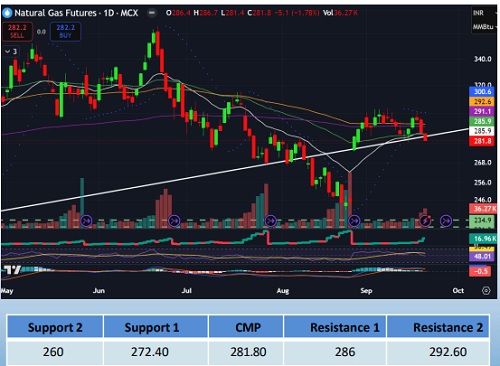The image size is (500, 366).
Task: Click the 340.0 price axis level
Action: [483, 59]
